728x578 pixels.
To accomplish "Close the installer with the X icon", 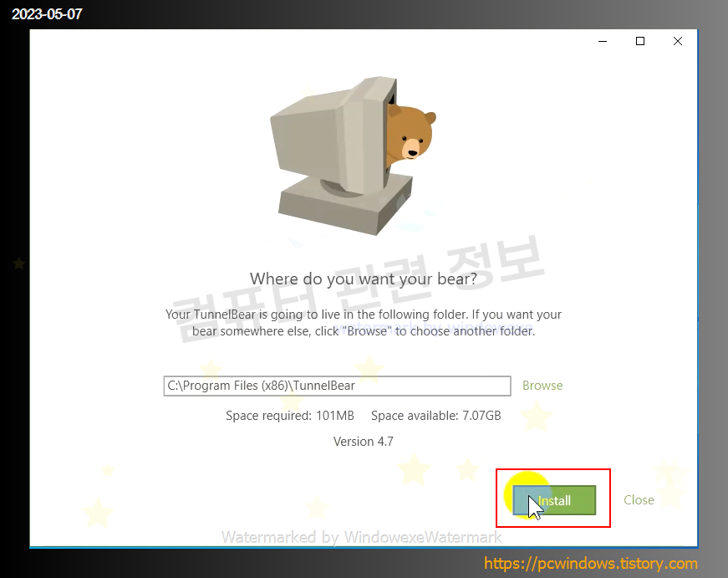I will click(x=678, y=41).
